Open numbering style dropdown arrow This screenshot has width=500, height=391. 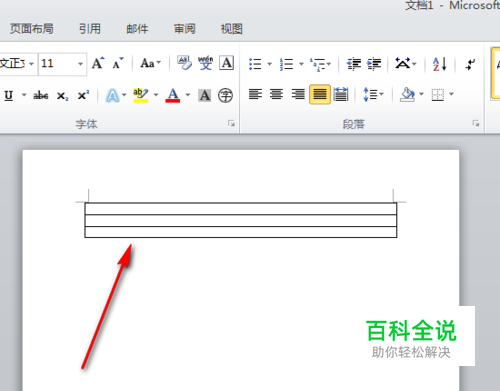(x=301, y=64)
